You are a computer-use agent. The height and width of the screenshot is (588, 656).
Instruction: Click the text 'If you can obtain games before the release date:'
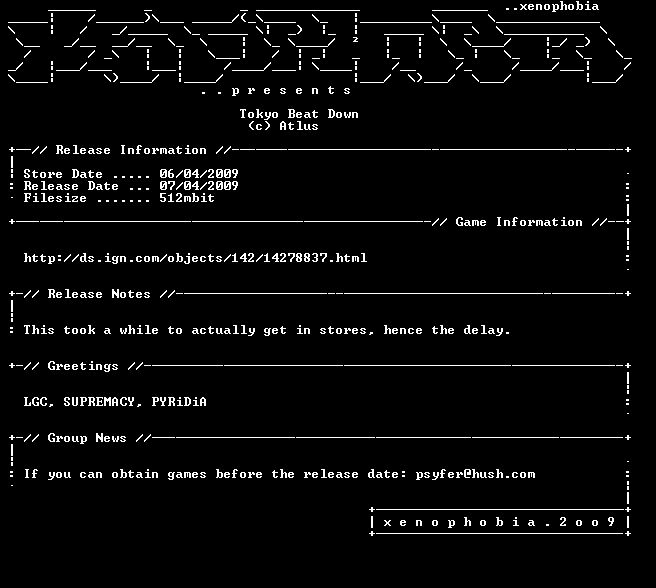[x=215, y=474]
